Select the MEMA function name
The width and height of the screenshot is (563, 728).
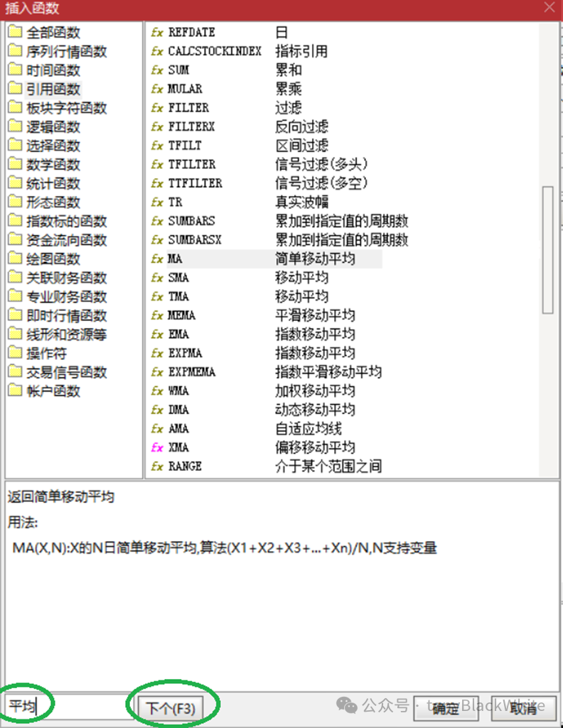182,315
